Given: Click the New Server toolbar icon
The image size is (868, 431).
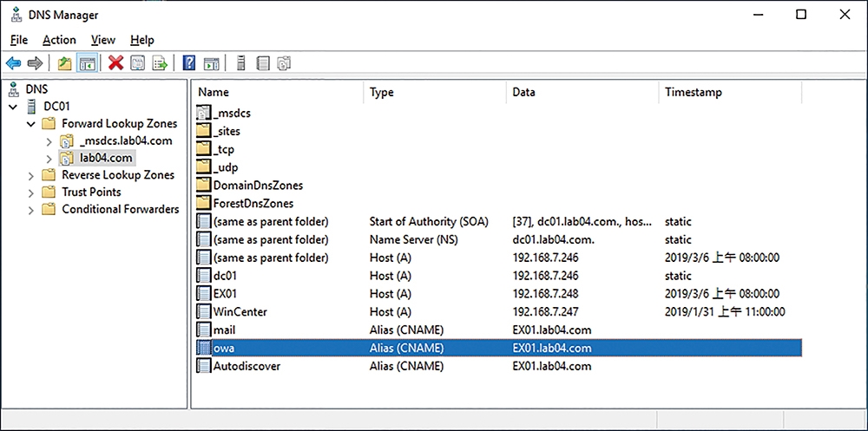Looking at the screenshot, I should pyautogui.click(x=240, y=63).
